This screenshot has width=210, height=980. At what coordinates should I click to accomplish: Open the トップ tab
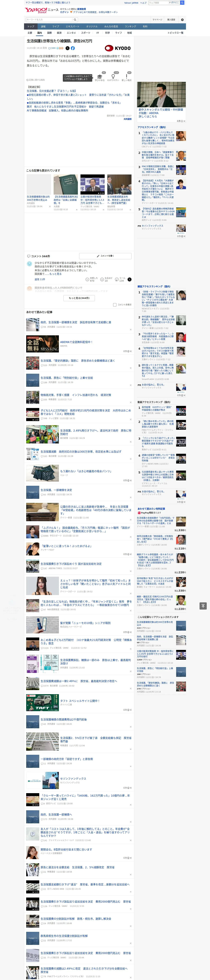point(31,27)
